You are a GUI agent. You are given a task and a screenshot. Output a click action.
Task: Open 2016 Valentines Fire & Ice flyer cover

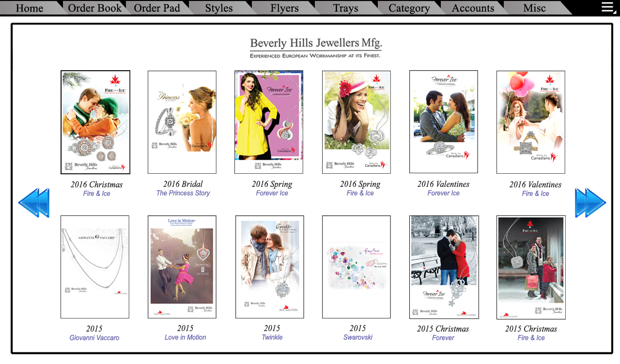(531, 122)
